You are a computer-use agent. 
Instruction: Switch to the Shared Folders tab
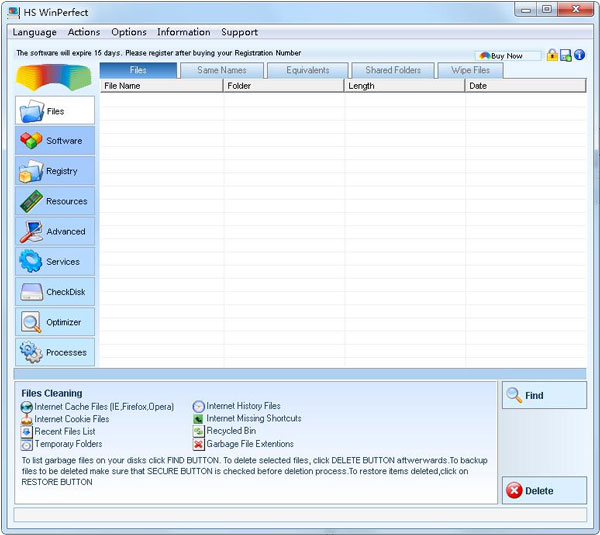pyautogui.click(x=393, y=70)
